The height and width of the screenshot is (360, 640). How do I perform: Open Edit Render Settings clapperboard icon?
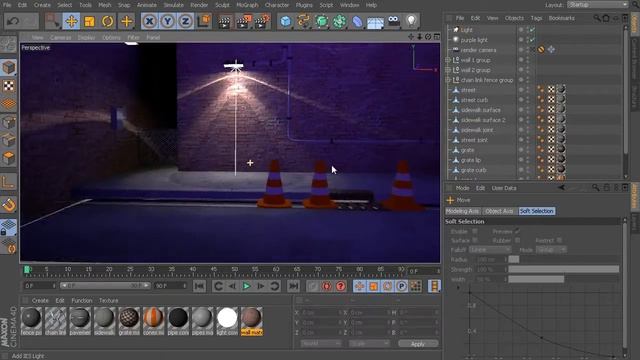(262, 21)
